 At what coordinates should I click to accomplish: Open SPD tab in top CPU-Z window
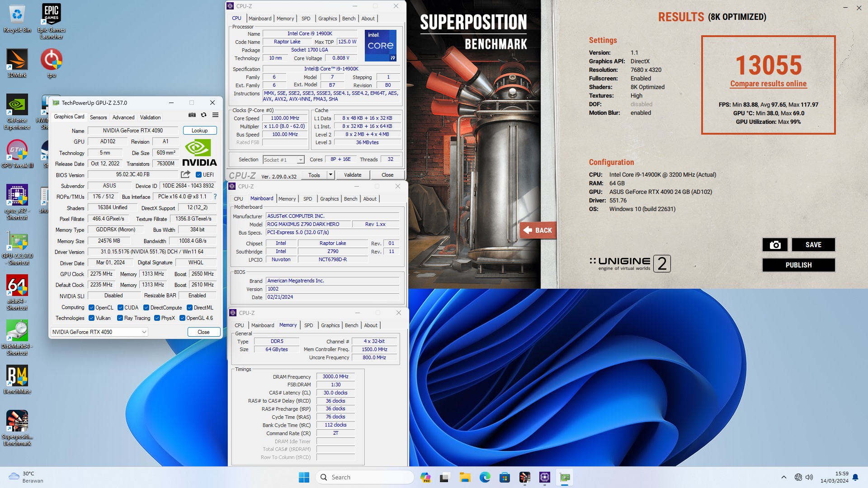(x=306, y=19)
